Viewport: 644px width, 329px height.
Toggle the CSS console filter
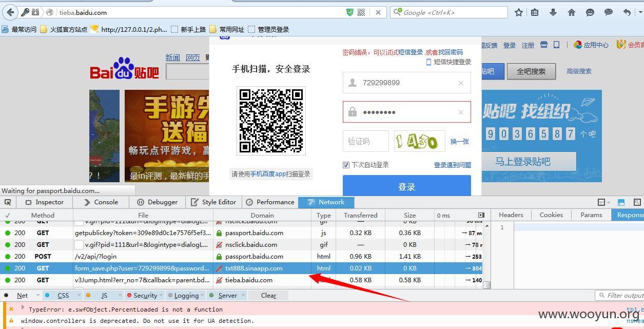tap(63, 296)
